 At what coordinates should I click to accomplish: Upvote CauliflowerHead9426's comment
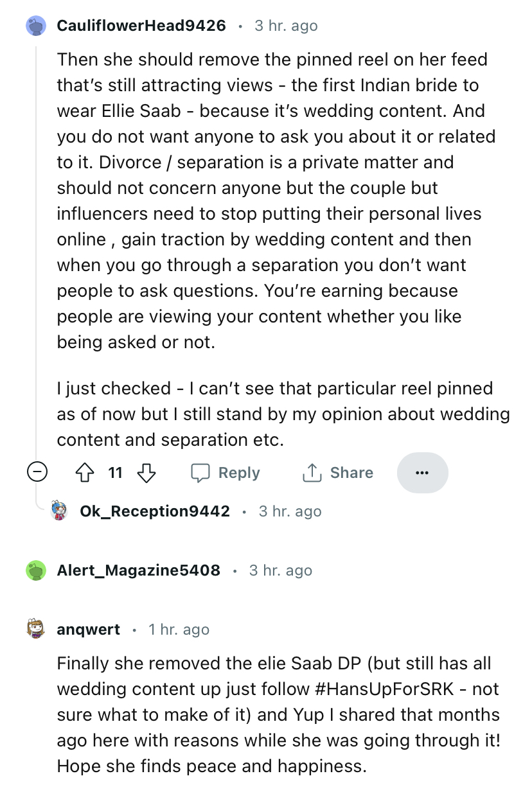(83, 473)
